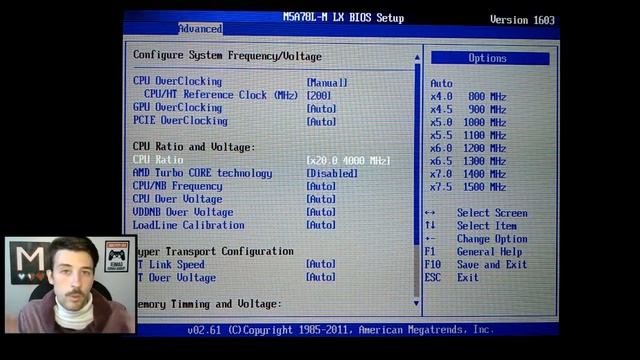Click the left-right arrows key icon
The image size is (640, 360).
click(x=430, y=213)
